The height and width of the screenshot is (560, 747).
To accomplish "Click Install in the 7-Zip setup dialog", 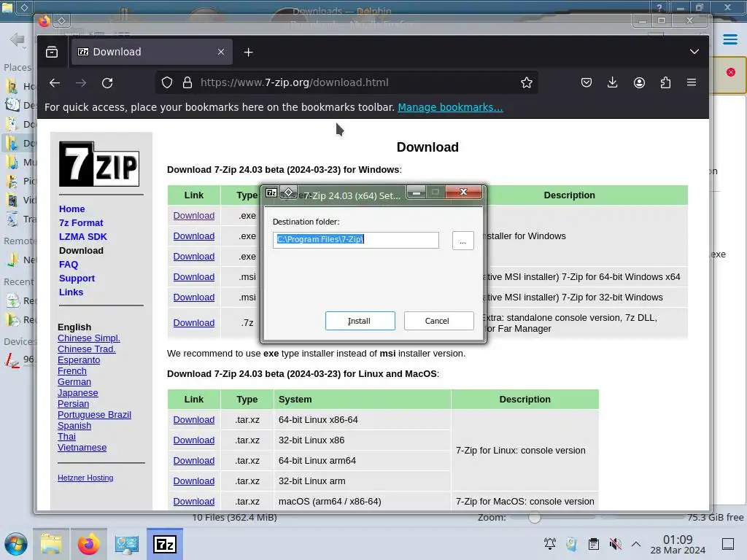I will coord(360,321).
